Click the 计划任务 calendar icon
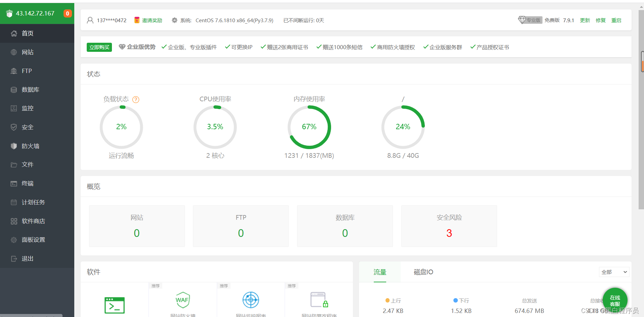Screen dimensions: 644x317 (14, 202)
